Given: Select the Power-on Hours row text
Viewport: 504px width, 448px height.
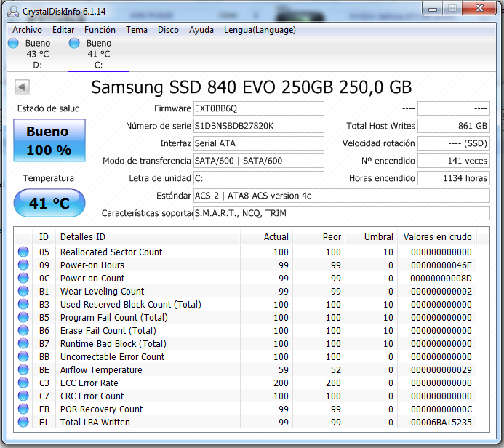Looking at the screenshot, I should [92, 265].
